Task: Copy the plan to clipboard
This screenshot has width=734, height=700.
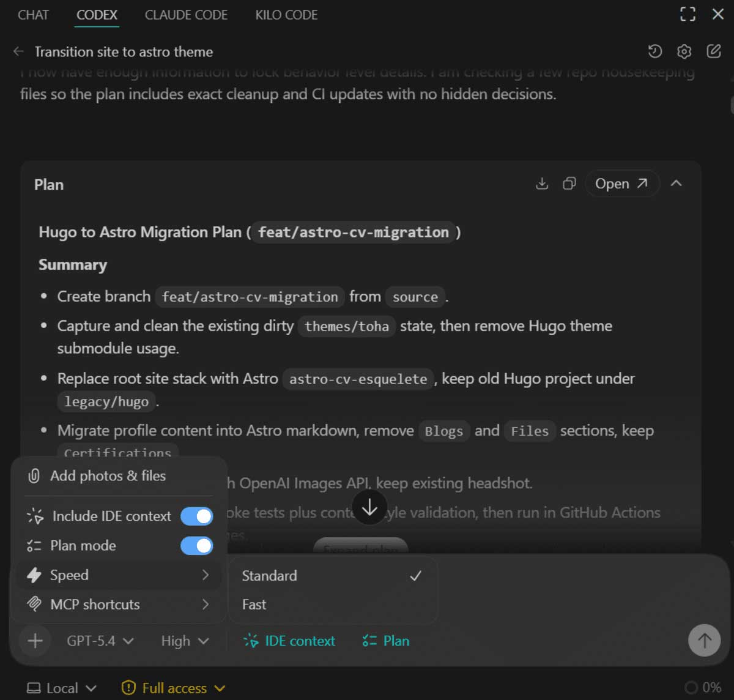Action: coord(569,184)
